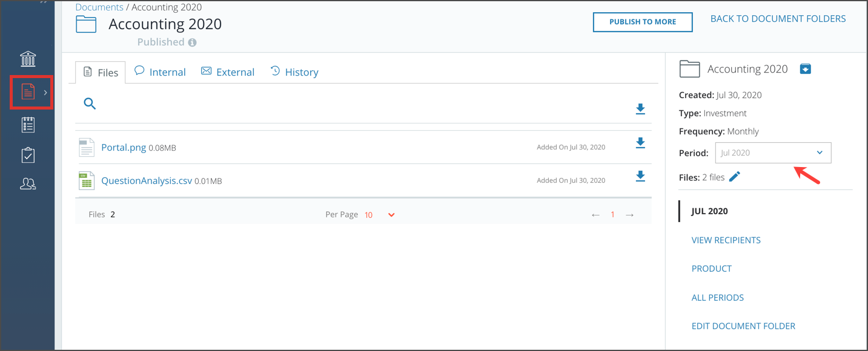Switch to the Internal tab
868x351 pixels.
tap(160, 71)
